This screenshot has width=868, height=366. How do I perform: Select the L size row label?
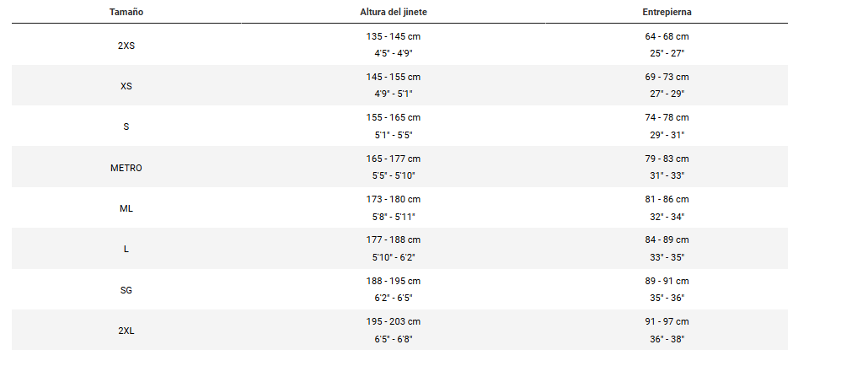(x=126, y=250)
